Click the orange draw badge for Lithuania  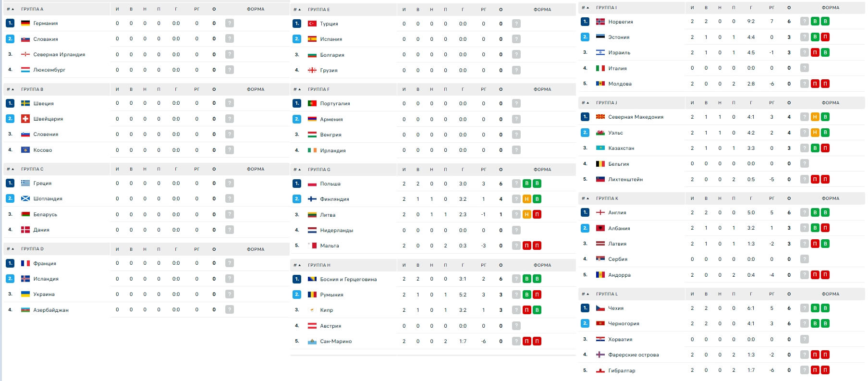[527, 215]
